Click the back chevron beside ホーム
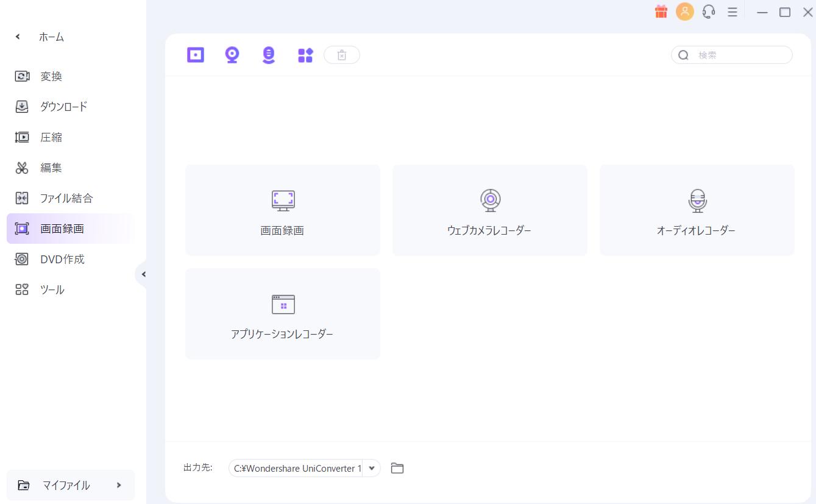The height and width of the screenshot is (504, 816). pyautogui.click(x=18, y=37)
